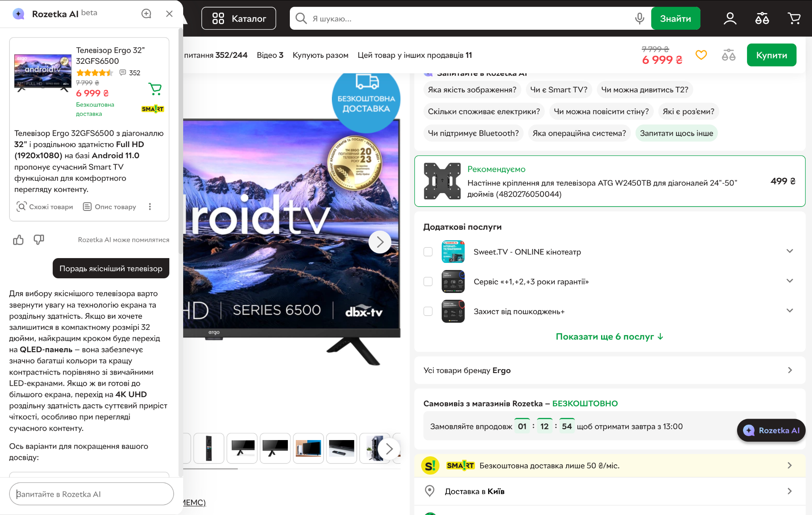Screen dimensions: 812x515
Task: Switch to the Відео tab
Action: [x=270, y=55]
